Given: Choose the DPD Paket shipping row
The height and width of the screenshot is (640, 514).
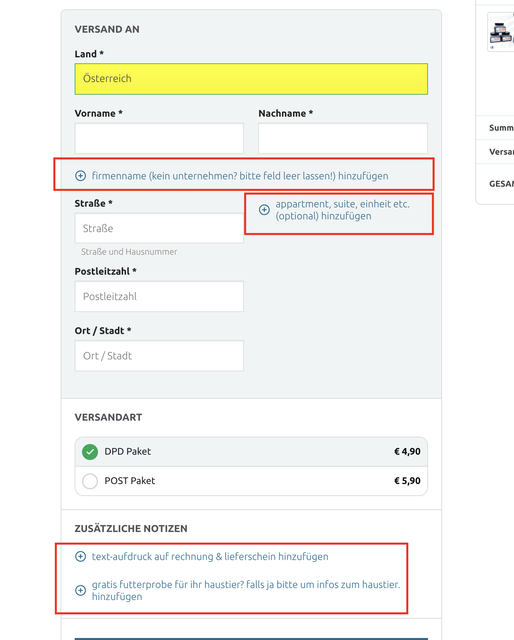Looking at the screenshot, I should click(x=251, y=452).
